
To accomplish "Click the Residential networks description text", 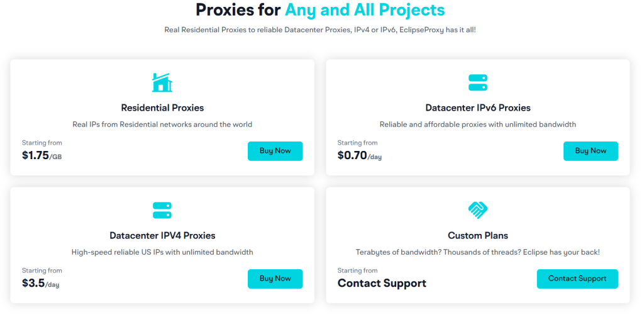I will point(162,125).
